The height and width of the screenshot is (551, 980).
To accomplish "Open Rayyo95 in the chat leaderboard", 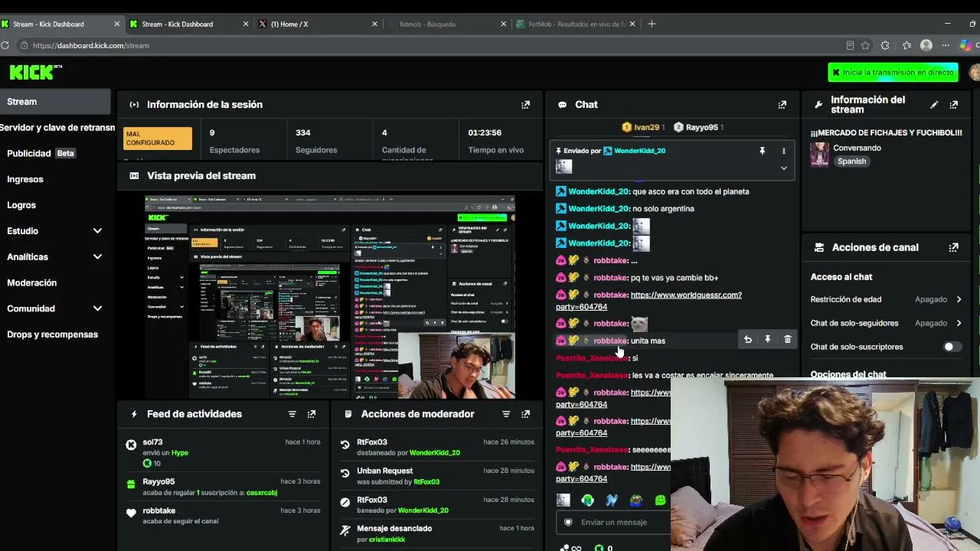I will tap(697, 127).
